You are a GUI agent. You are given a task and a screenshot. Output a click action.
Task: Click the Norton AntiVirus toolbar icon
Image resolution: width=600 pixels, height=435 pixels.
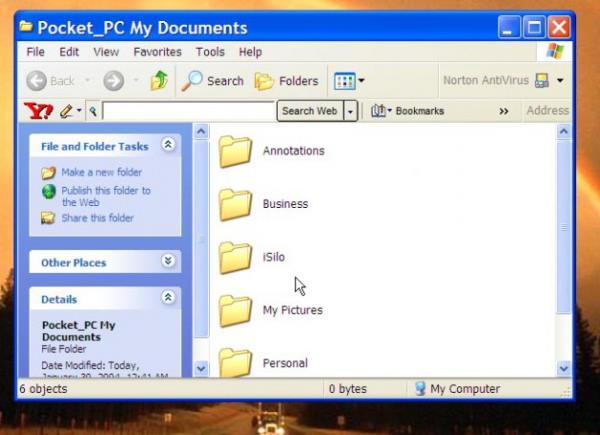pos(543,80)
